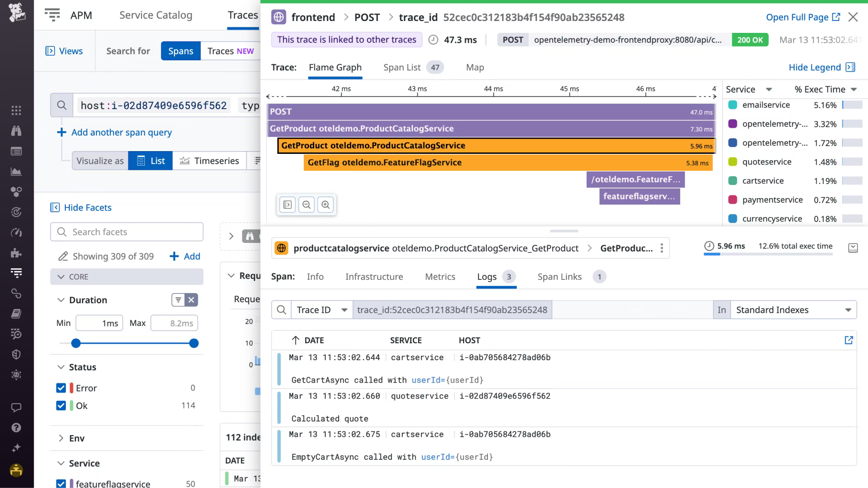Click the APM navigation menu icon
This screenshot has width=868, height=488.
click(x=53, y=15)
